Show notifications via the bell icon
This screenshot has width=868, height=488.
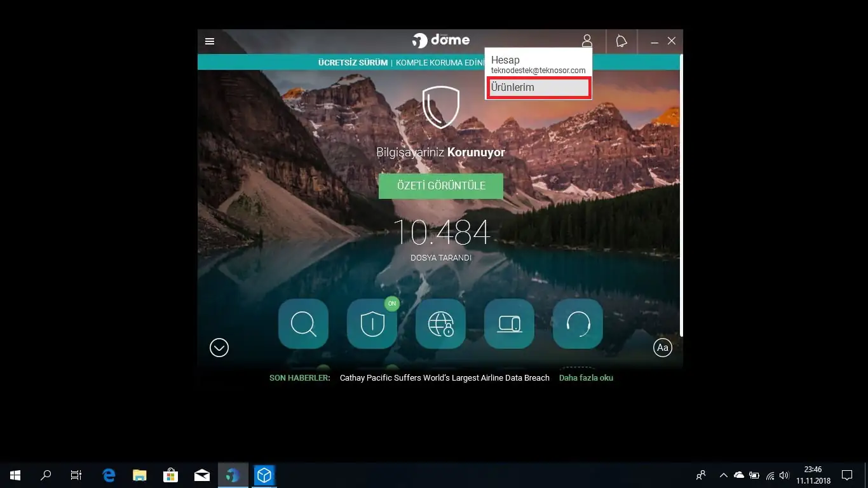(621, 41)
